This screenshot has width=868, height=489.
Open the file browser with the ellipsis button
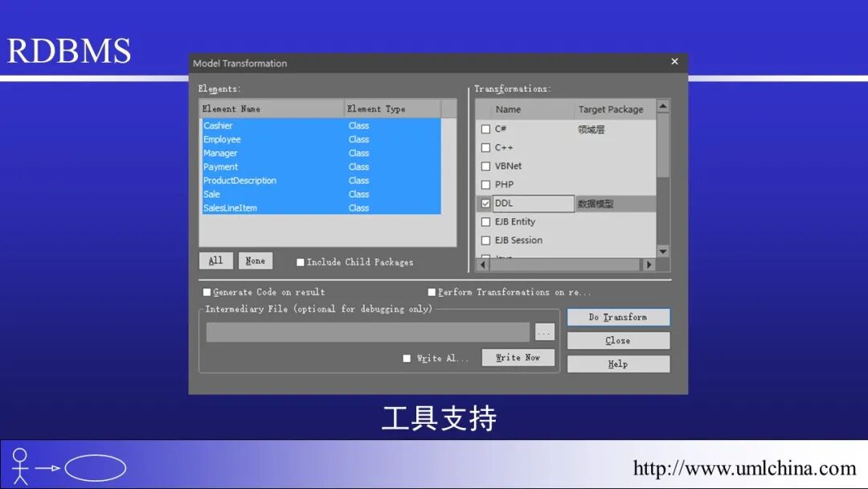click(543, 331)
